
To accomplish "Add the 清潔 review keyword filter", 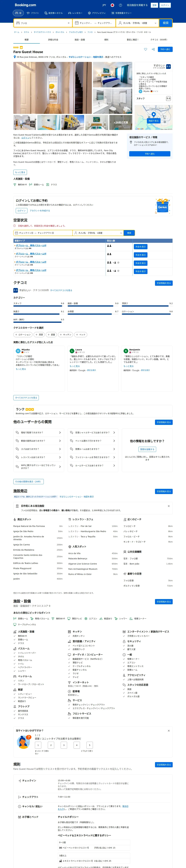I will (39, 335).
